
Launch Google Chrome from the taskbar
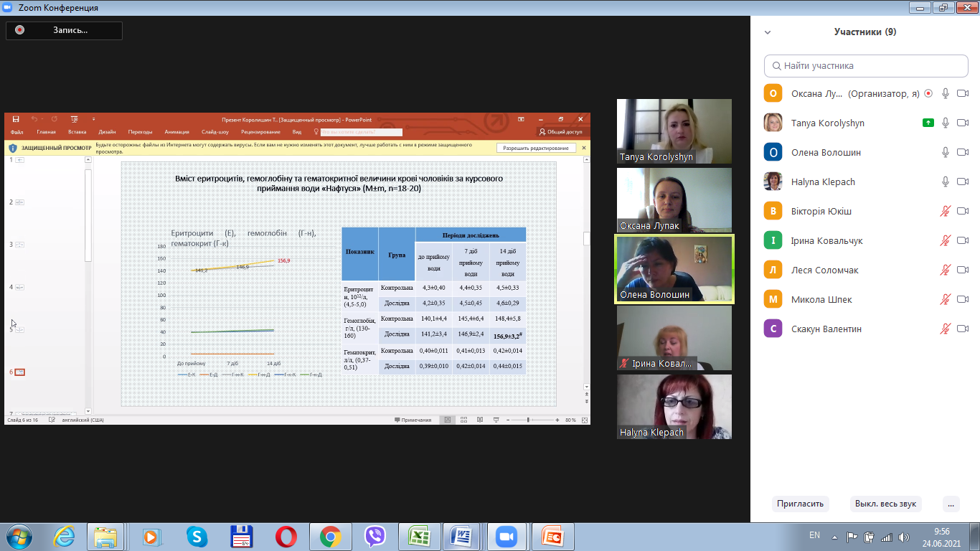coord(330,536)
